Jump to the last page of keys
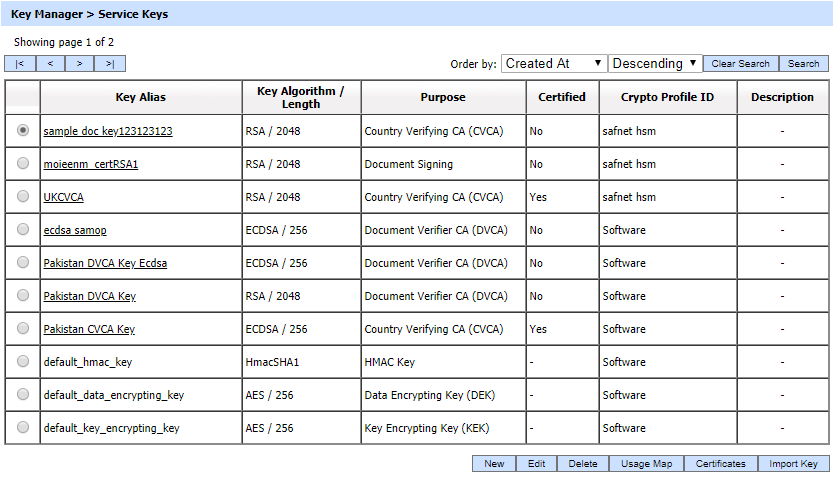This screenshot has width=834, height=478. (x=110, y=64)
